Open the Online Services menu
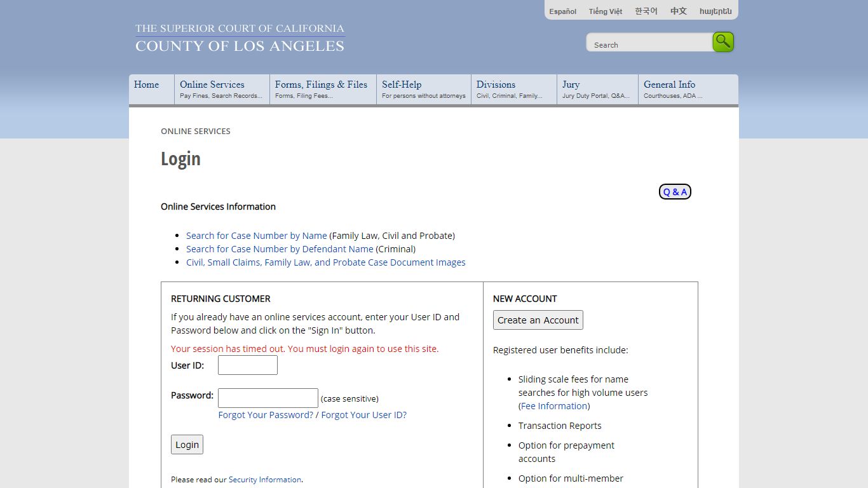Screen dimensions: 868x488 [x=222, y=89]
